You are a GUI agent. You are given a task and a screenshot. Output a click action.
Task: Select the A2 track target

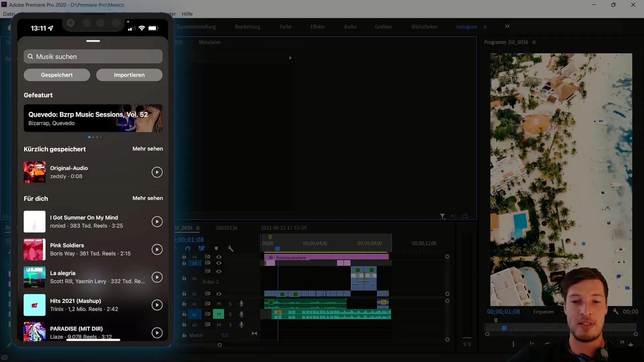[194, 314]
